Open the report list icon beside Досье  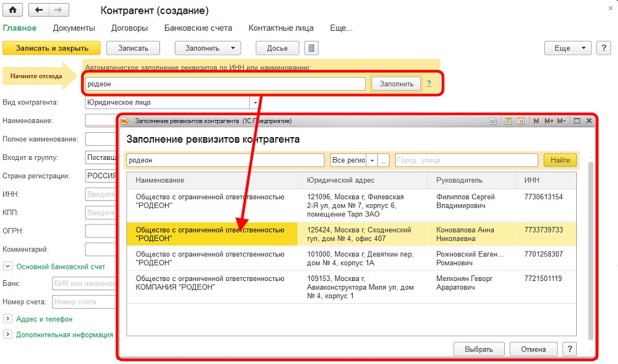311,48
